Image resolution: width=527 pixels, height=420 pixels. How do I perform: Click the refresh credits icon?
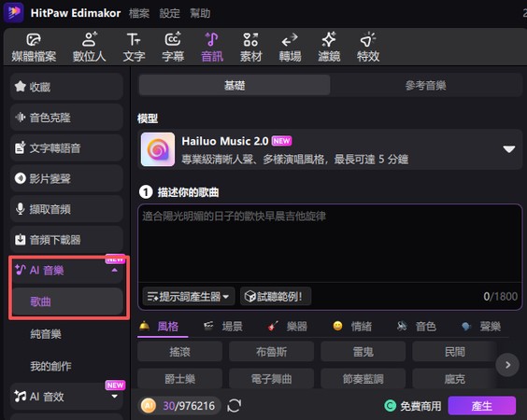(x=235, y=406)
